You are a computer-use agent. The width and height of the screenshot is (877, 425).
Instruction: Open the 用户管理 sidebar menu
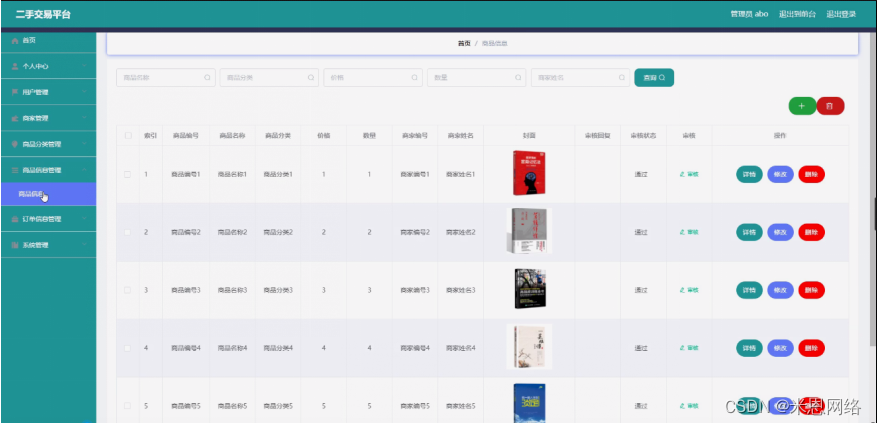click(x=48, y=92)
